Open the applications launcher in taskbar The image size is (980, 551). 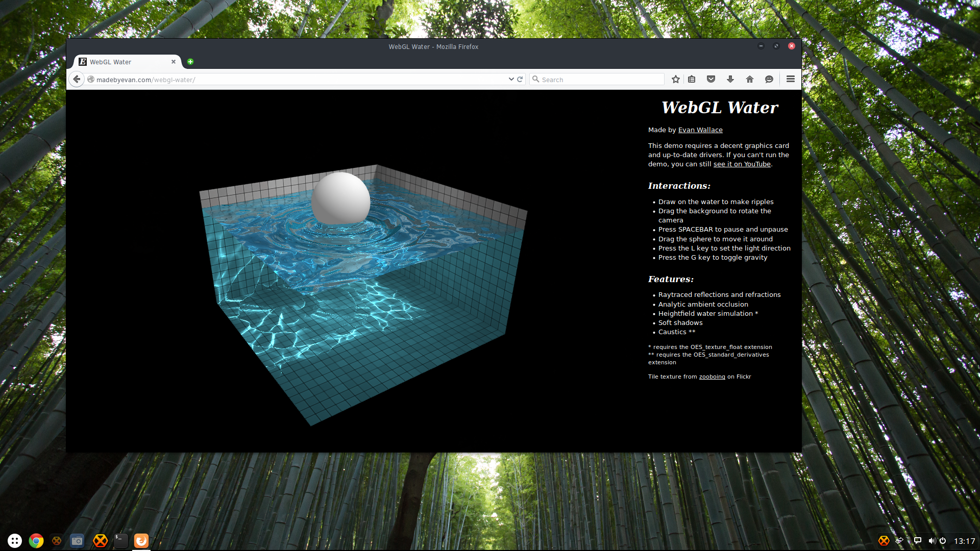click(x=15, y=541)
